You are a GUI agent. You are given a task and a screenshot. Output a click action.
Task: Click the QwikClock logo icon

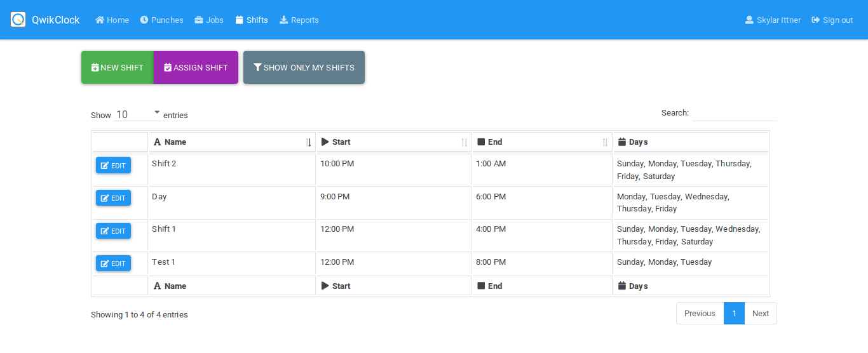(x=18, y=20)
